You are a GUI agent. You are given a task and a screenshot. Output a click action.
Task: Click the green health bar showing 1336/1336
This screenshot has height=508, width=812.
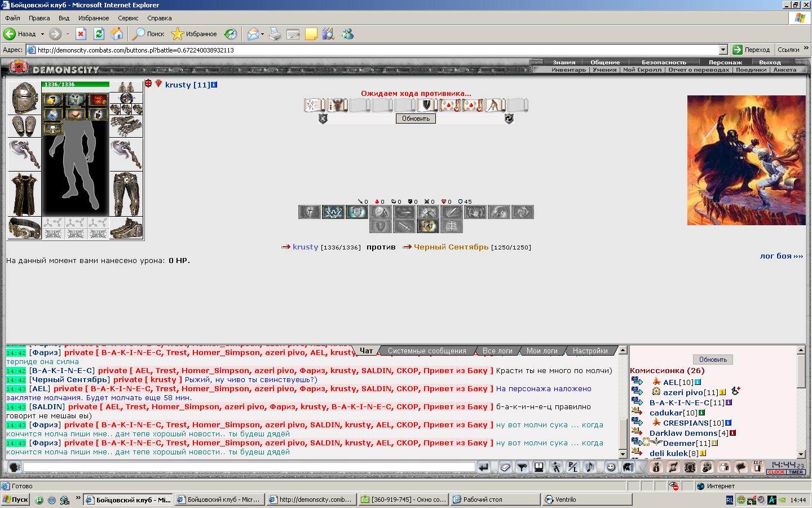click(x=75, y=84)
